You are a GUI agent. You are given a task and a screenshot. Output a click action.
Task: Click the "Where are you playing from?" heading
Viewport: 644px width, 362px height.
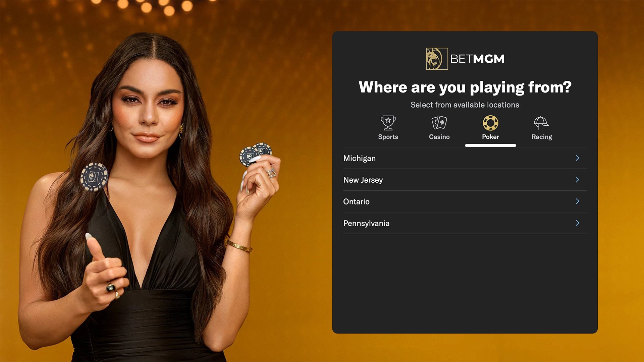[465, 87]
